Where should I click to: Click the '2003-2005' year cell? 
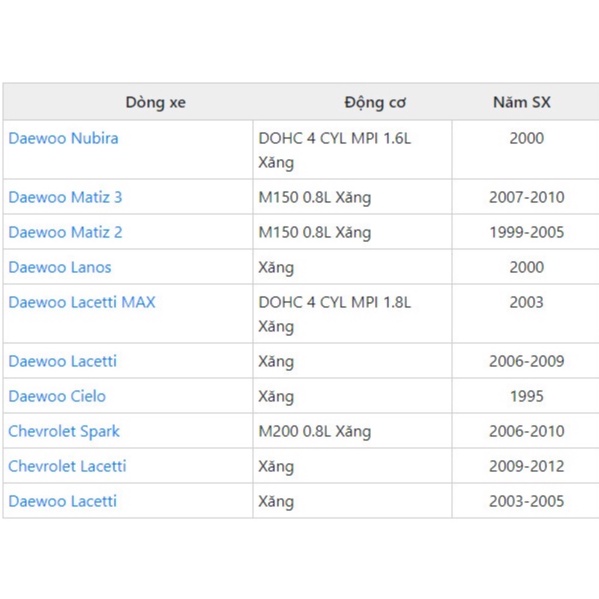[526, 501]
